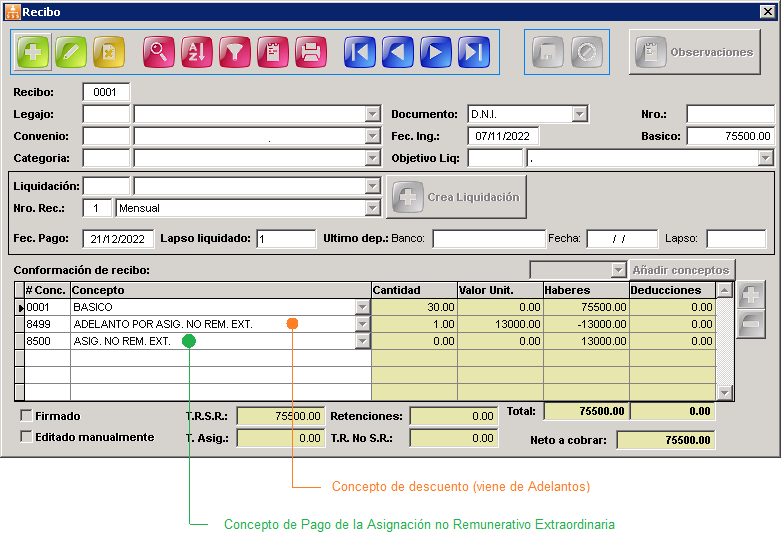Open the Objetivo Liq dropdown arrow
The height and width of the screenshot is (541, 781).
click(766, 158)
